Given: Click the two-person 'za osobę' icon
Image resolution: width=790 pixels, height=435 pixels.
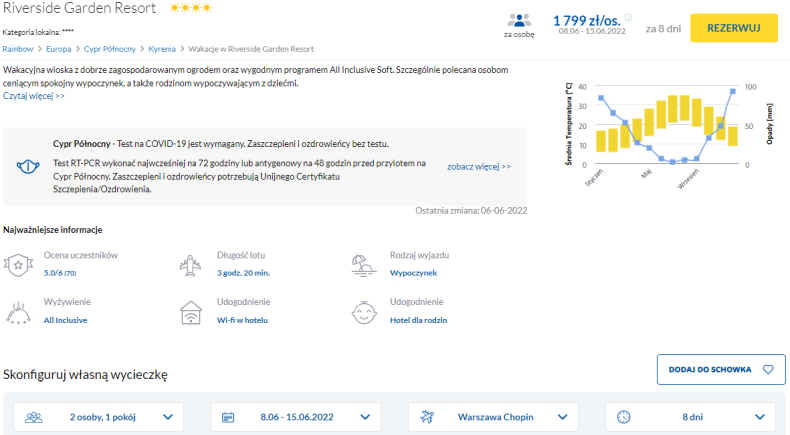Looking at the screenshot, I should click(519, 20).
